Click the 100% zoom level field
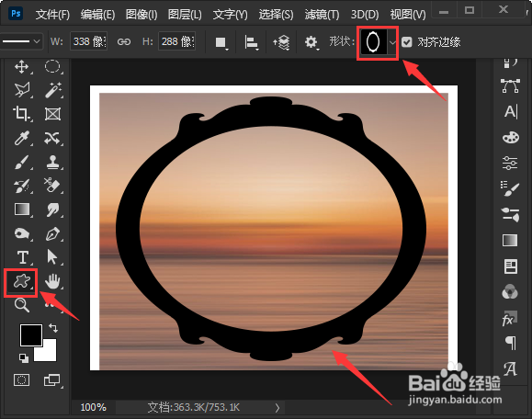532x419 pixels. (x=94, y=407)
